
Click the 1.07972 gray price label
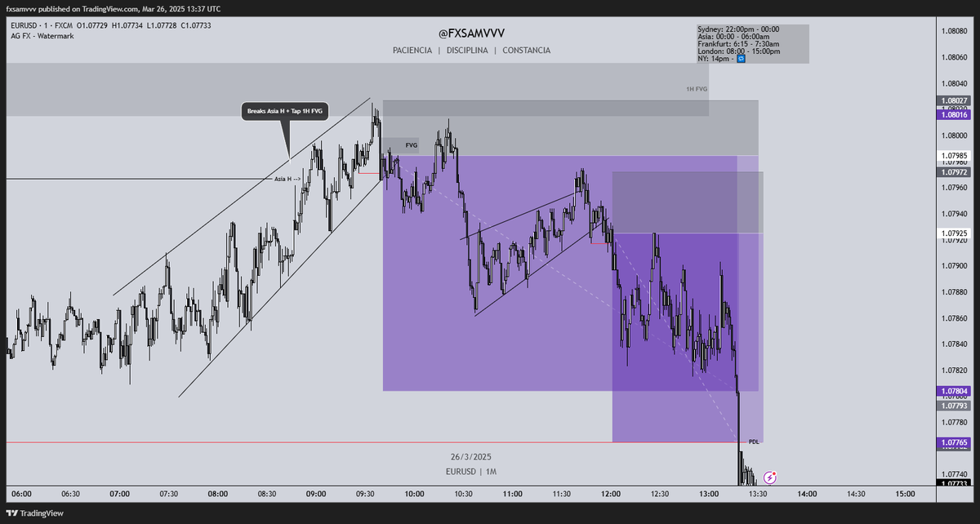[955, 172]
